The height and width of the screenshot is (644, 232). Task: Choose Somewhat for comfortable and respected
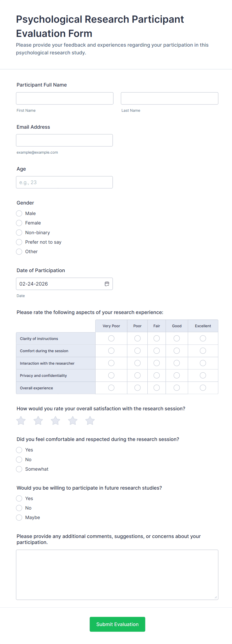(x=19, y=469)
